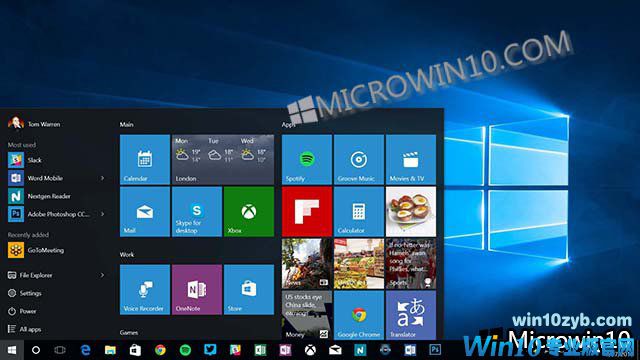Open Spotify from the taskbar
The image size is (640, 360).
pos(185,350)
